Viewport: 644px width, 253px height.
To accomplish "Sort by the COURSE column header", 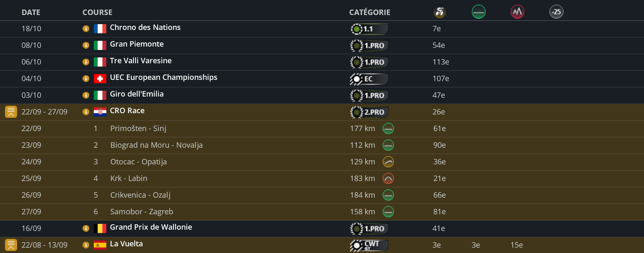I will [x=97, y=12].
